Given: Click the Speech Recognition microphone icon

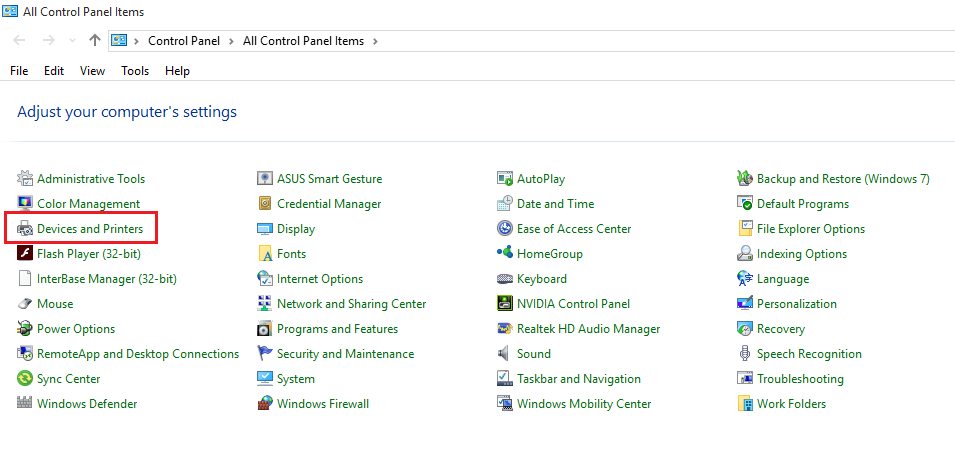Looking at the screenshot, I should coord(745,354).
